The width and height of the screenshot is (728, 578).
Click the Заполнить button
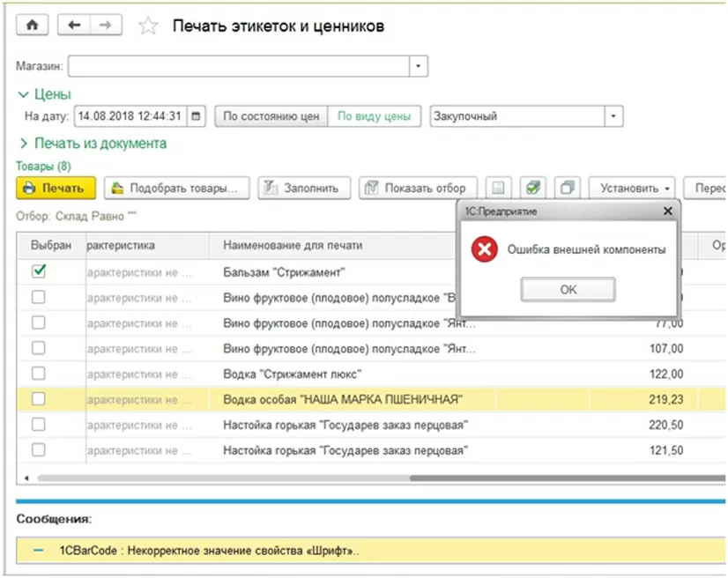[305, 188]
